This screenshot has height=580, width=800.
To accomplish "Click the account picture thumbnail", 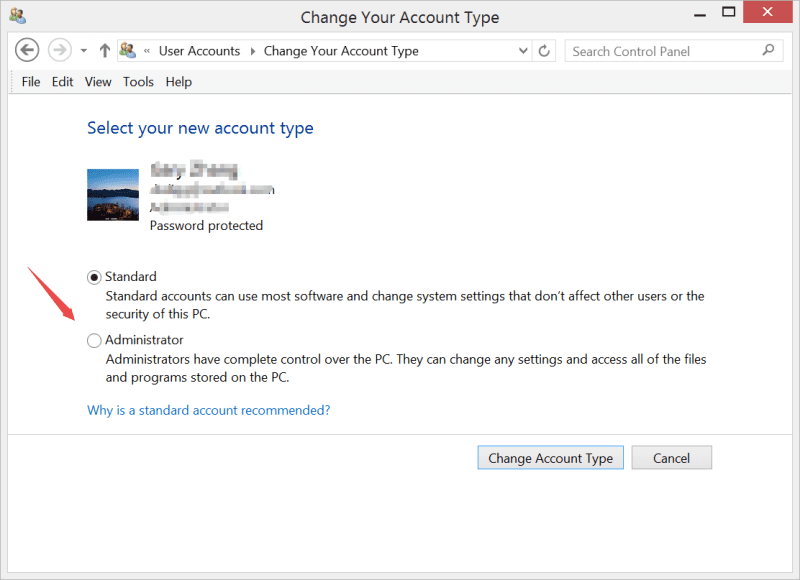I will (113, 195).
